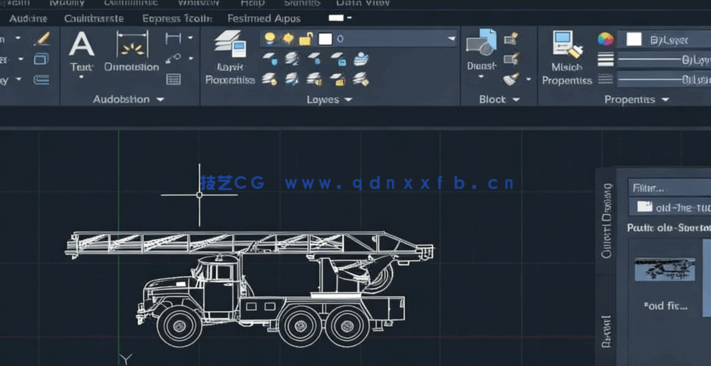Choose the linear dimension icon above leader
Image resolution: width=711 pixels, height=366 pixels.
coord(173,38)
